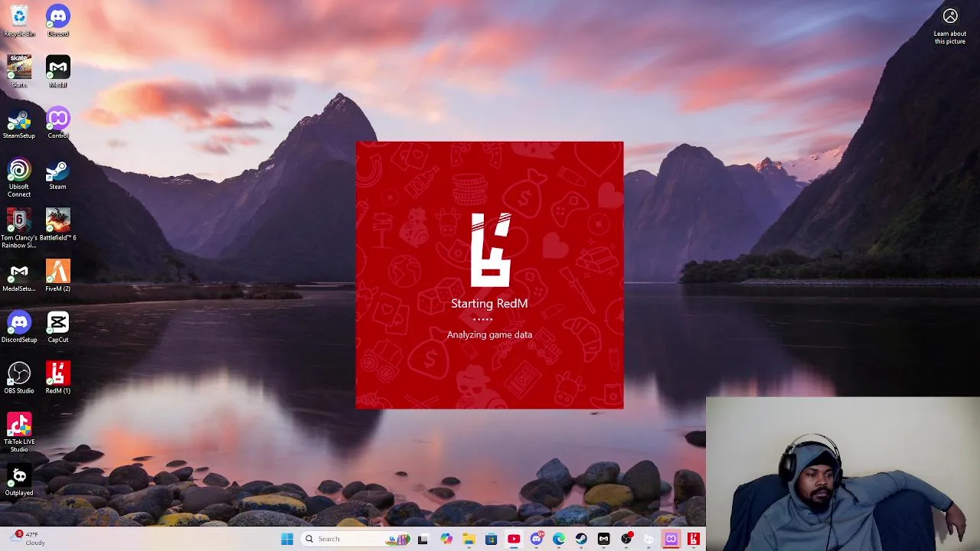The width and height of the screenshot is (980, 551).
Task: Open Microsoft Edge from the taskbar
Action: point(559,539)
